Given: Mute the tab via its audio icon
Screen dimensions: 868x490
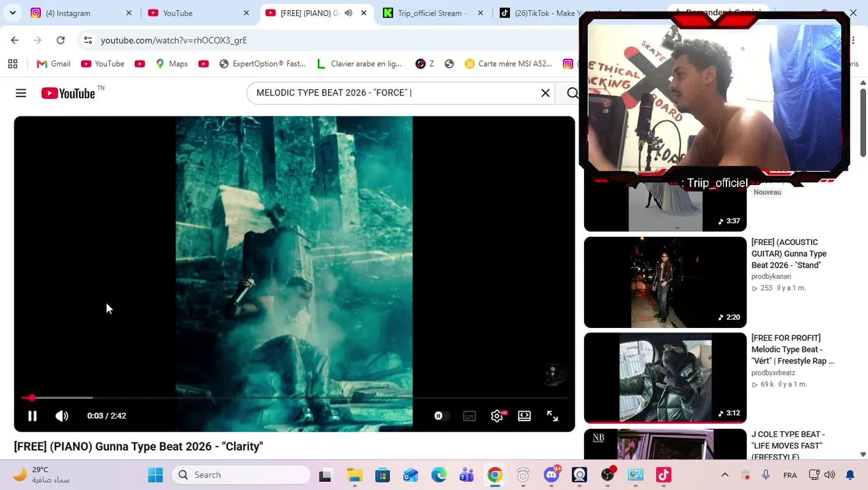Looking at the screenshot, I should click(349, 13).
